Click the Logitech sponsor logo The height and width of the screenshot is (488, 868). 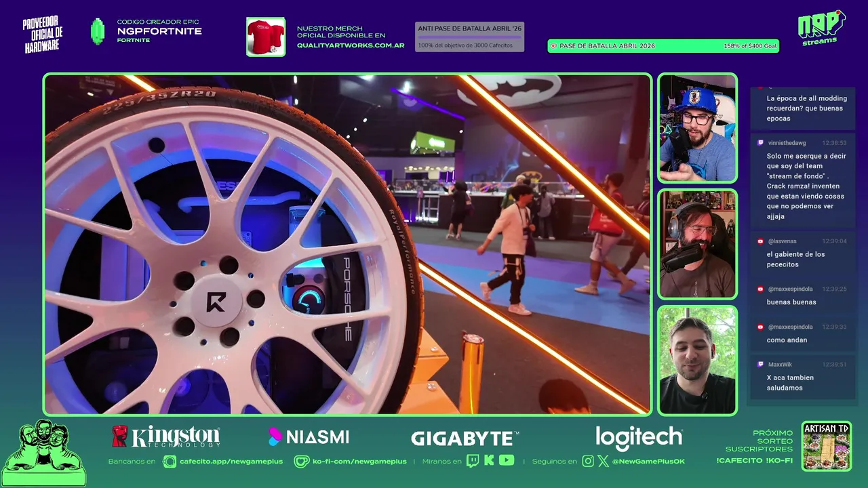point(639,438)
